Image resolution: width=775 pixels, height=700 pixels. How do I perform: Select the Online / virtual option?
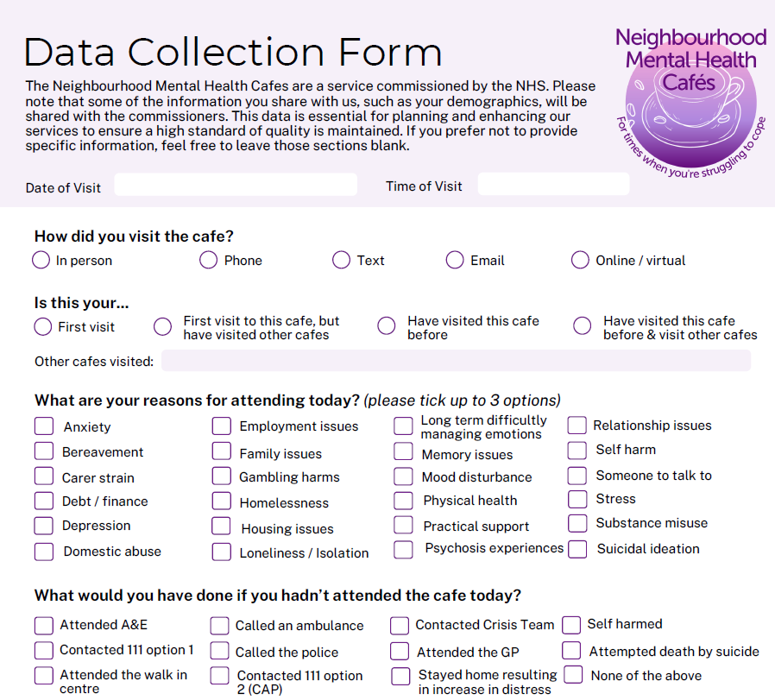point(580,260)
